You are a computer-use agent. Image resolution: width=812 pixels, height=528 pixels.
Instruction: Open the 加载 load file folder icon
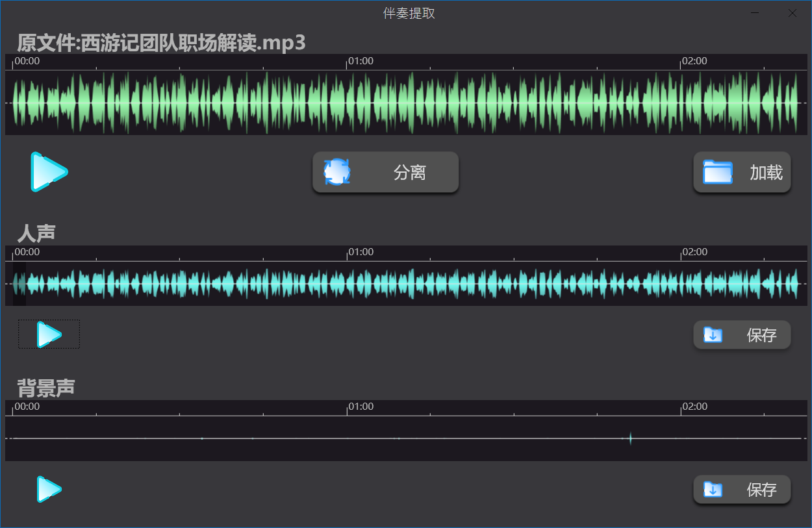[x=718, y=173]
